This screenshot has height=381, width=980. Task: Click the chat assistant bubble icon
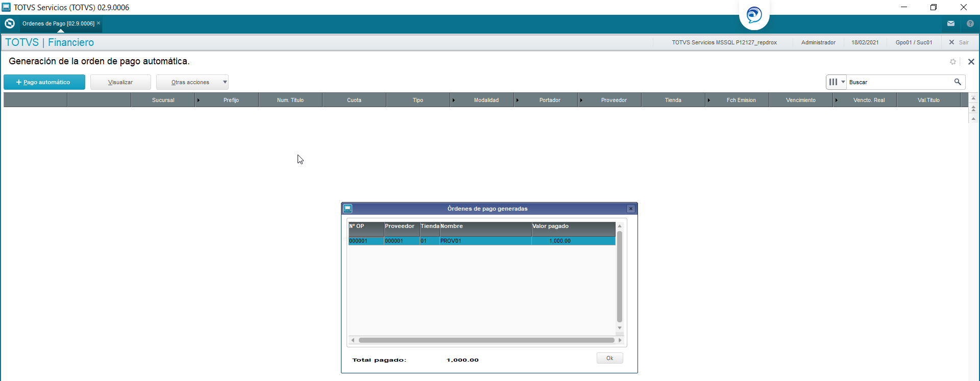tap(754, 14)
